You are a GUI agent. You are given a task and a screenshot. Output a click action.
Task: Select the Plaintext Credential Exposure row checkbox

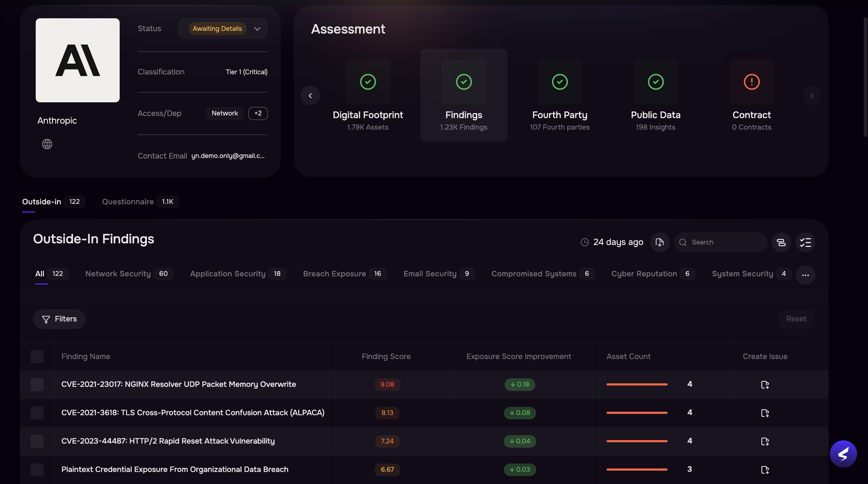coord(37,470)
